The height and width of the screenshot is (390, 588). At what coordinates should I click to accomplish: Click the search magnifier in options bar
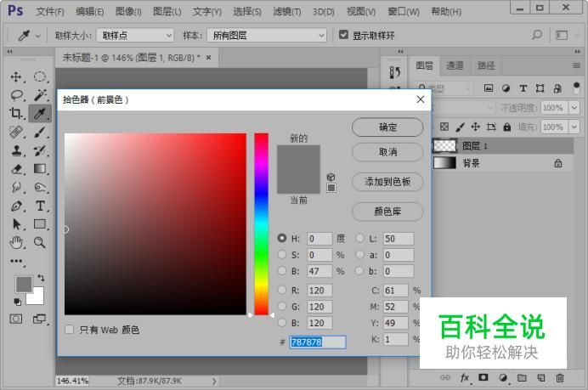(537, 35)
